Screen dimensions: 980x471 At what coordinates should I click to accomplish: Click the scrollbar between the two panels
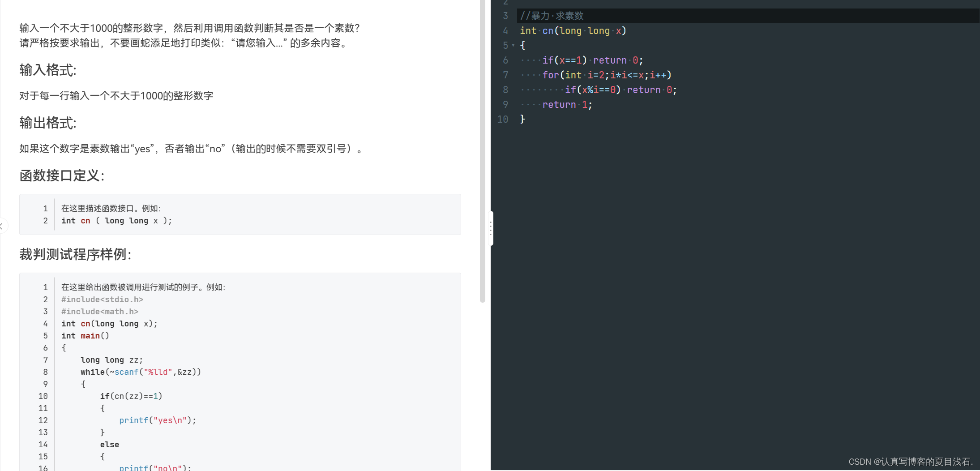pos(483,152)
